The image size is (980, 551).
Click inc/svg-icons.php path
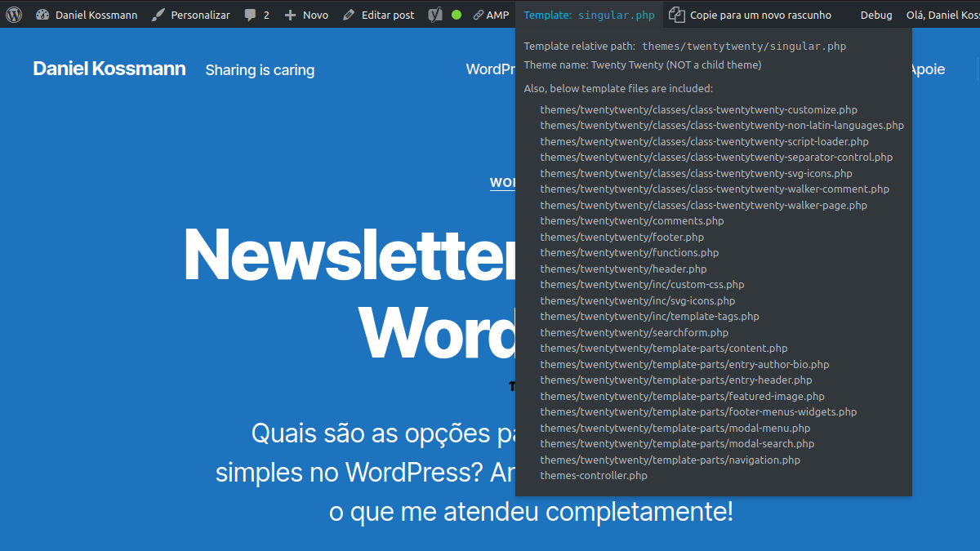point(637,300)
